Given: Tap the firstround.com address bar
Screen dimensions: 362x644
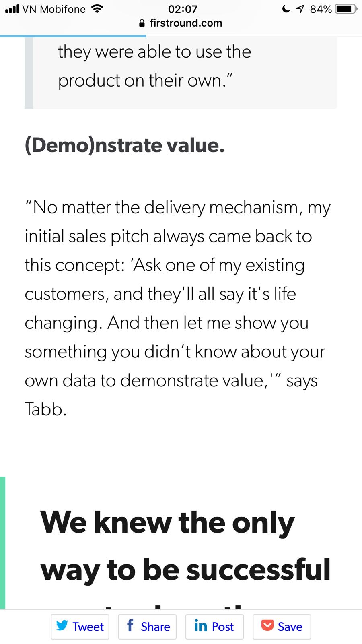Looking at the screenshot, I should point(185,23).
